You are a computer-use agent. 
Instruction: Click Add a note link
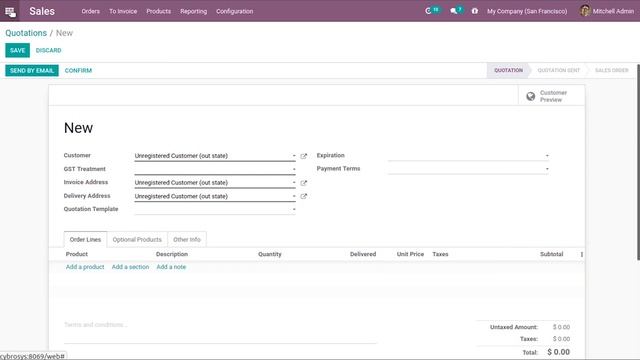tap(171, 267)
